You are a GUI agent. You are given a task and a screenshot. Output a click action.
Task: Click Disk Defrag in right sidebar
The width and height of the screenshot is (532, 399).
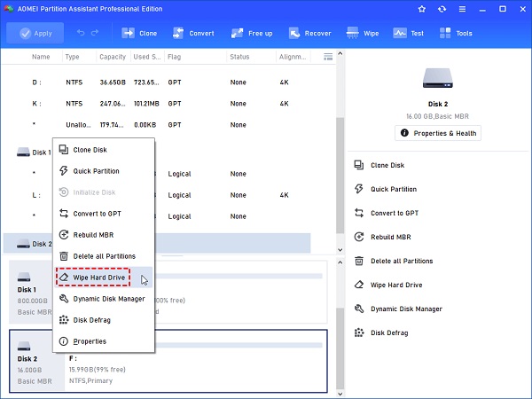click(x=388, y=332)
